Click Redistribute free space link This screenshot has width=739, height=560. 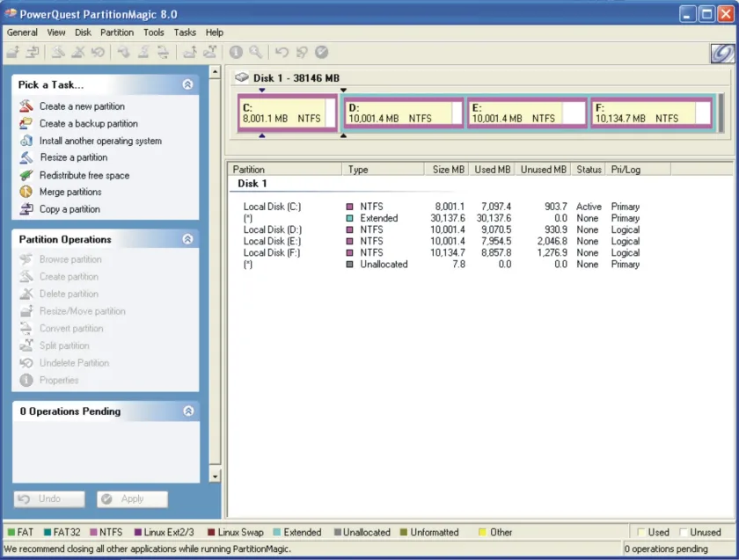[x=84, y=175]
